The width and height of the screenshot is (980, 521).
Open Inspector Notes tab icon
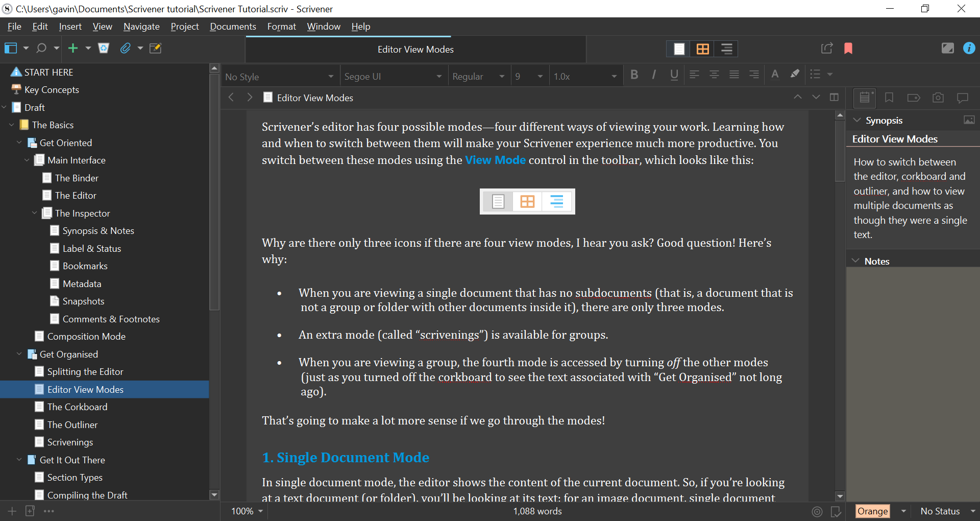click(865, 98)
